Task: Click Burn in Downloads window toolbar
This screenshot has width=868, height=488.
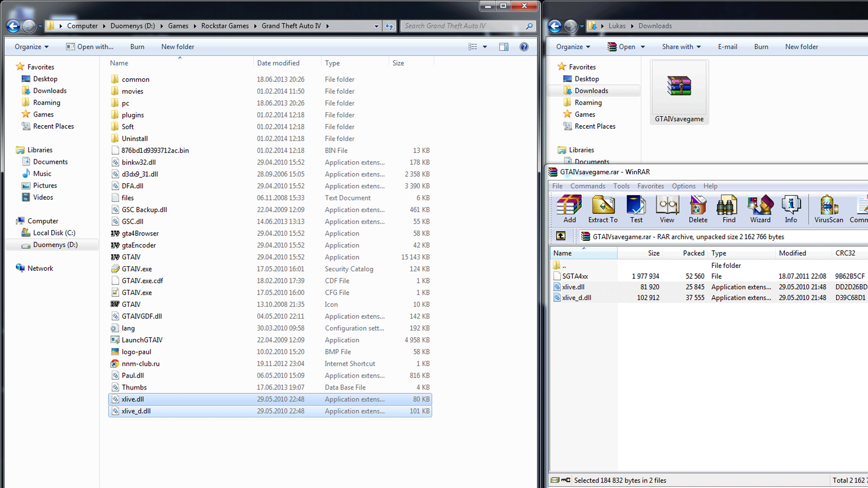Action: [761, 47]
